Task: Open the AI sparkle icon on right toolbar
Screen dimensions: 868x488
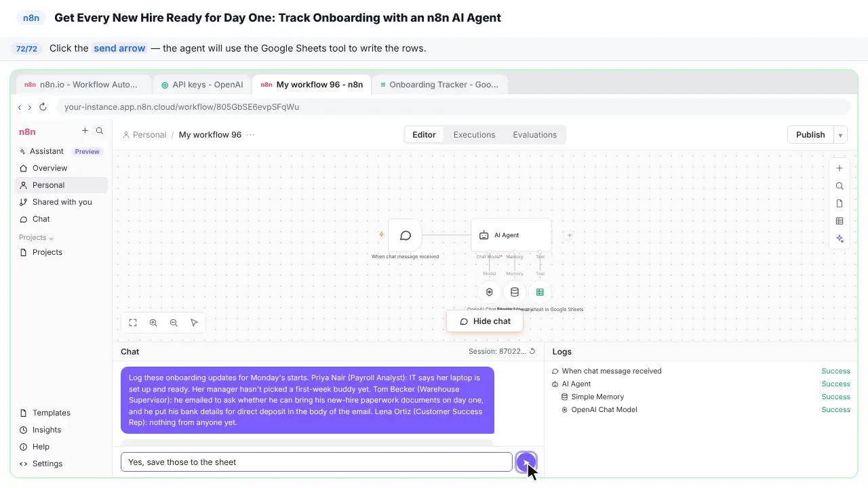Action: tap(840, 239)
